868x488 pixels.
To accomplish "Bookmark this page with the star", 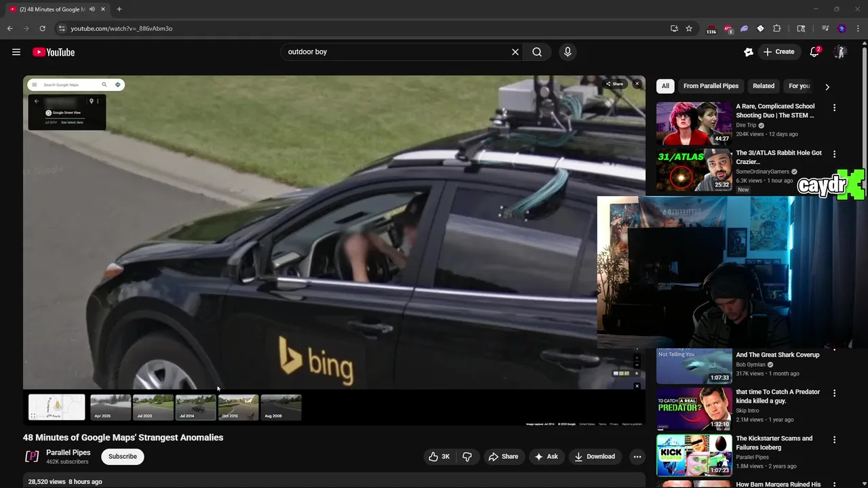I will [689, 28].
